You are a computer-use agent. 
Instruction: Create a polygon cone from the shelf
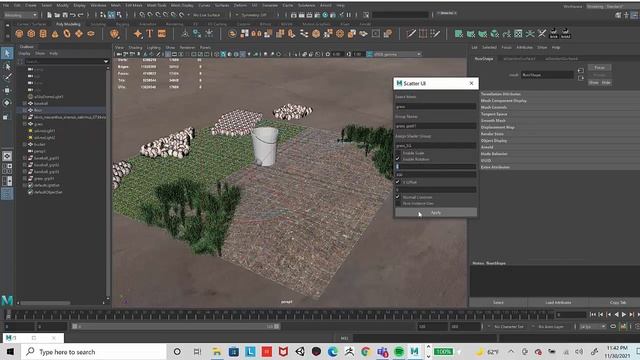(x=55, y=34)
